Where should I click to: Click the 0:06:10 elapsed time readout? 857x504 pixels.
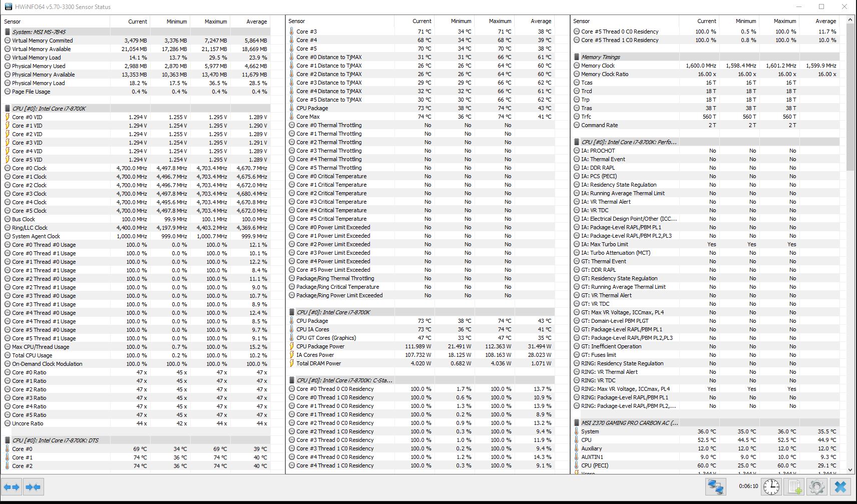coord(748,486)
